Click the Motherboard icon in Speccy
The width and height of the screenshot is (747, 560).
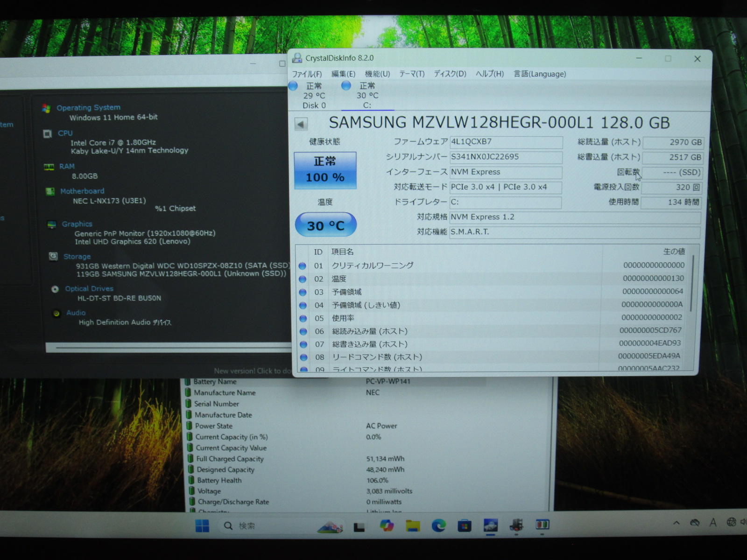pos(50,191)
